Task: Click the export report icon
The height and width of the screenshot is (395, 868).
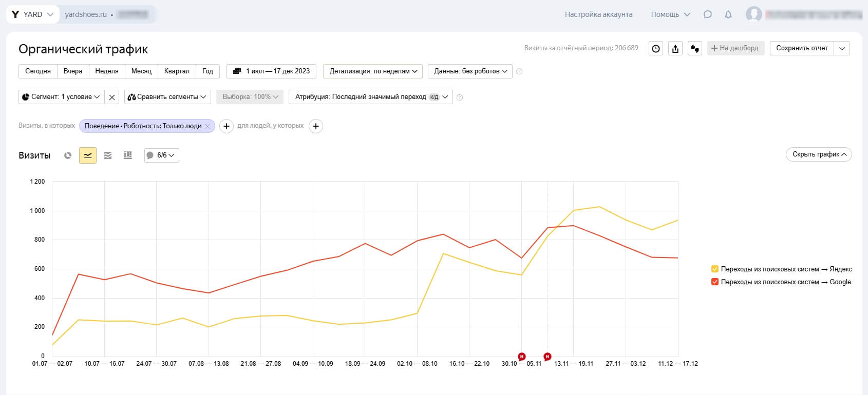Action: 675,49
